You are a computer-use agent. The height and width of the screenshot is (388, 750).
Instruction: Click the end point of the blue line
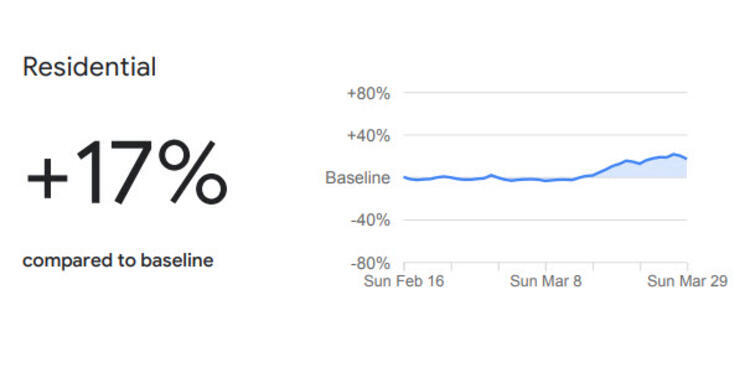click(686, 159)
